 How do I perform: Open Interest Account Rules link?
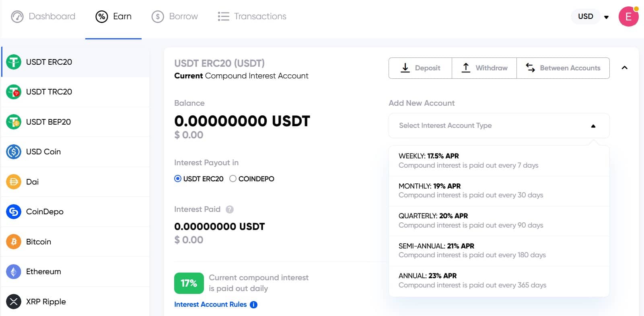coord(210,305)
